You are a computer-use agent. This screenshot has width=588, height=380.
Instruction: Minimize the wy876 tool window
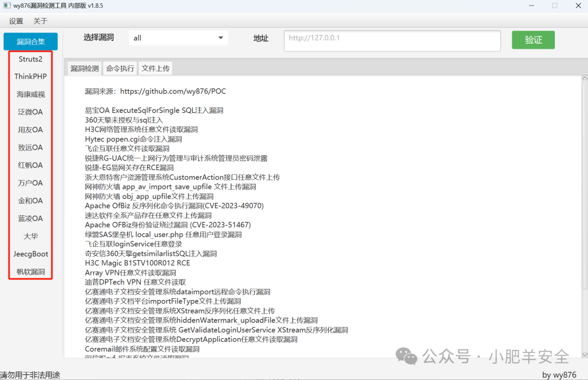tap(531, 5)
